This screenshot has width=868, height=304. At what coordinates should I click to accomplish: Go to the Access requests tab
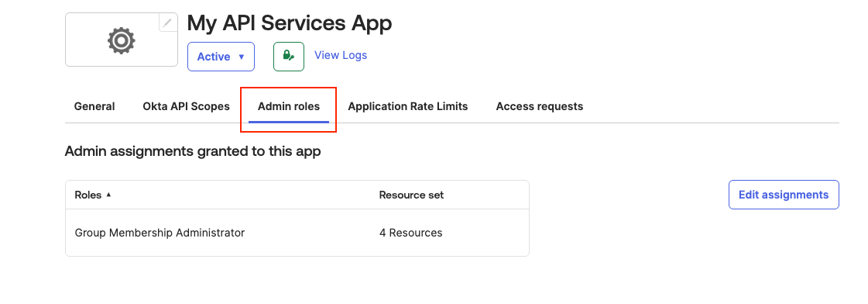pos(539,106)
